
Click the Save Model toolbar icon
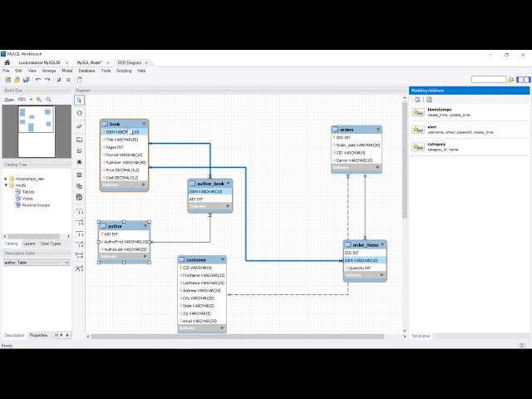(26, 80)
